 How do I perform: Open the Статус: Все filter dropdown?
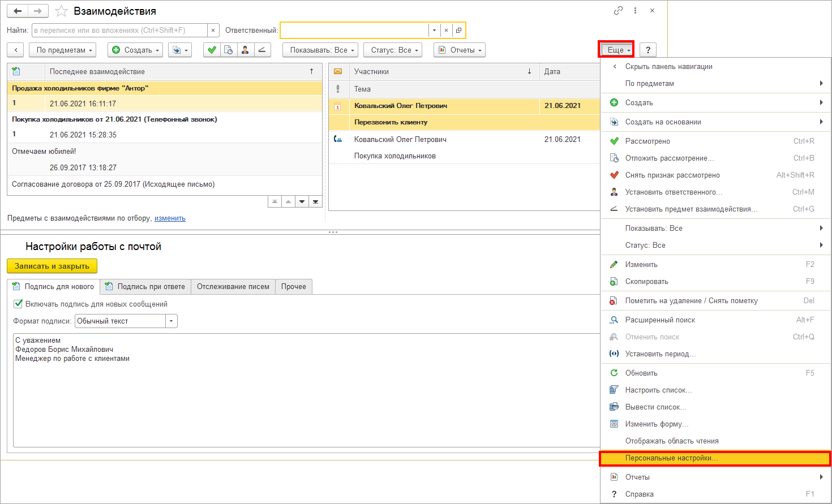point(393,50)
